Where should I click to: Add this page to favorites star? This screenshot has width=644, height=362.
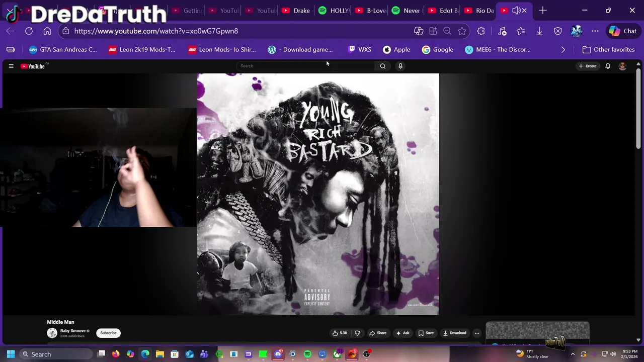462,31
